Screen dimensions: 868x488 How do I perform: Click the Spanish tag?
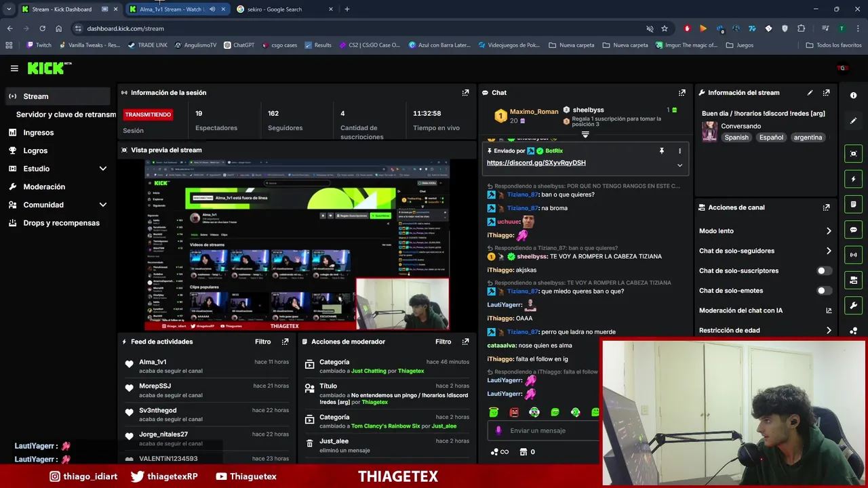736,138
